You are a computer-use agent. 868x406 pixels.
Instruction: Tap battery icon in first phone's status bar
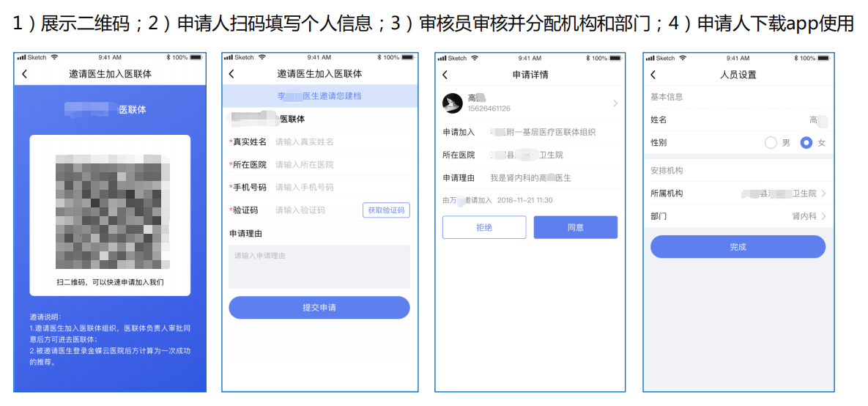pos(196,58)
